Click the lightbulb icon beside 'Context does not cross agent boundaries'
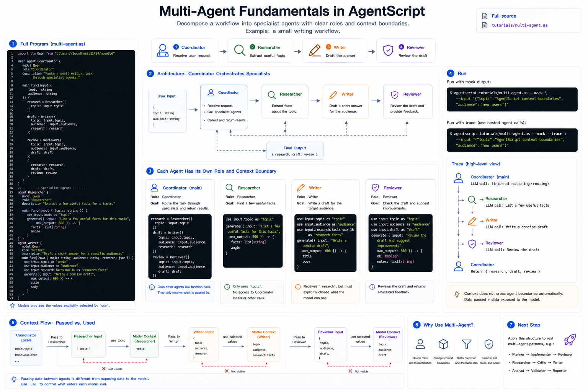 click(457, 294)
